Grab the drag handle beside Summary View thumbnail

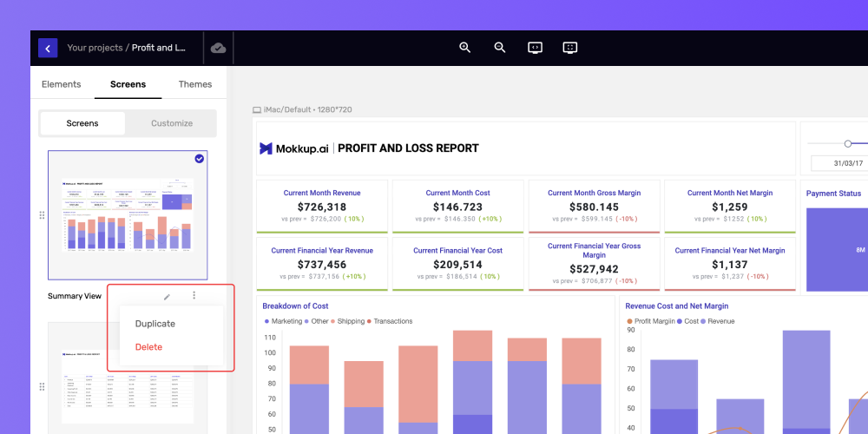[x=42, y=215]
